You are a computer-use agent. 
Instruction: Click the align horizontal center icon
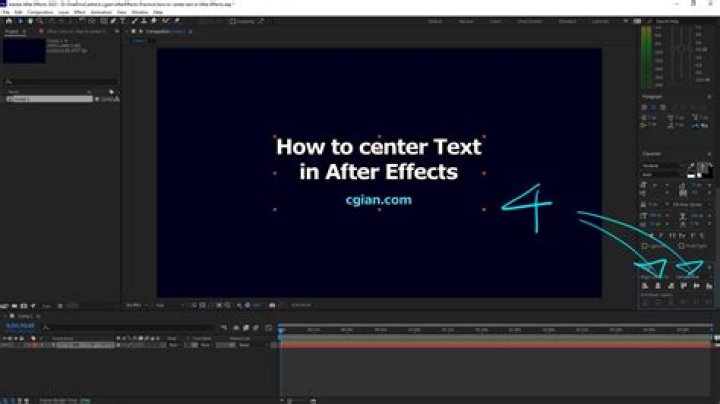click(657, 286)
